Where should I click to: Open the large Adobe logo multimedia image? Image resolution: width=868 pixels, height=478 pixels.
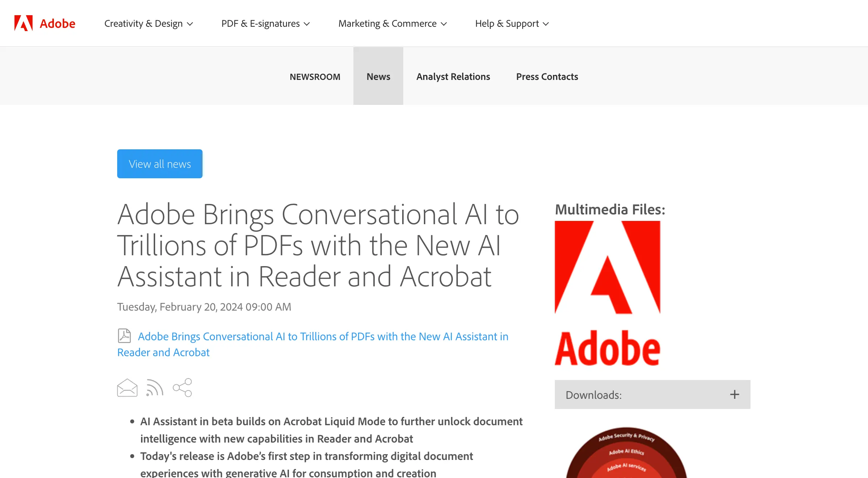point(608,293)
